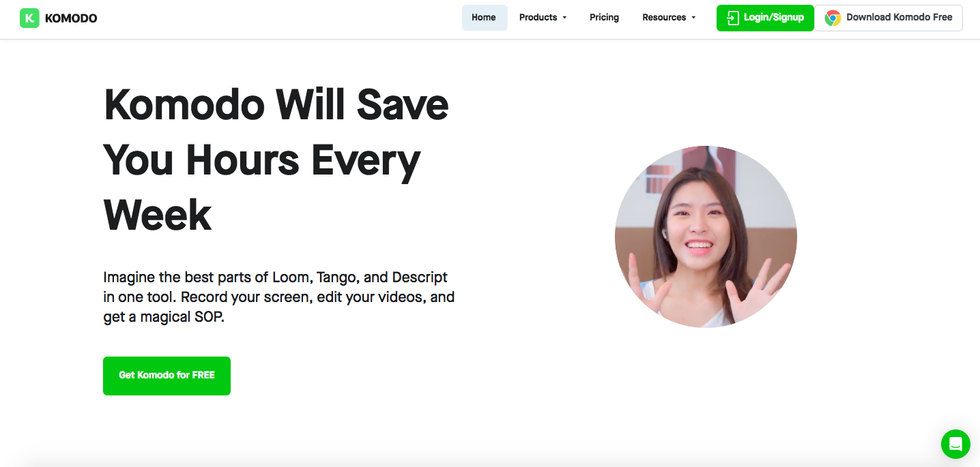Go to the Pricing page
This screenshot has width=980, height=467.
point(604,18)
